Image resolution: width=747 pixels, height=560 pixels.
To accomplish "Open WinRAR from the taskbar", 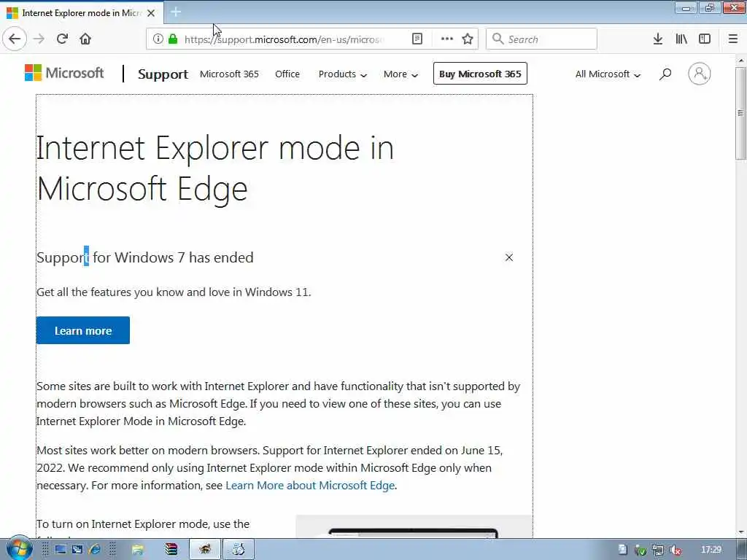I will [171, 550].
